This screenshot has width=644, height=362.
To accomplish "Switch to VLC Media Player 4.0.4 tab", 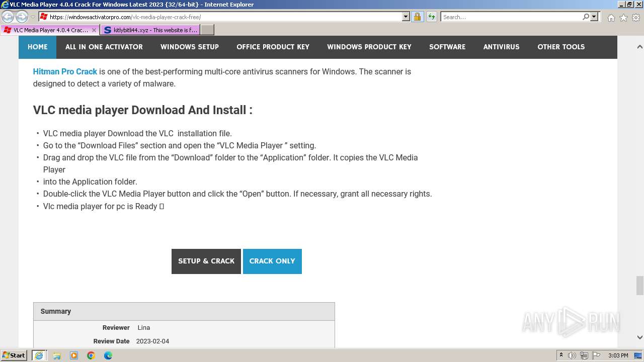I will click(50, 30).
